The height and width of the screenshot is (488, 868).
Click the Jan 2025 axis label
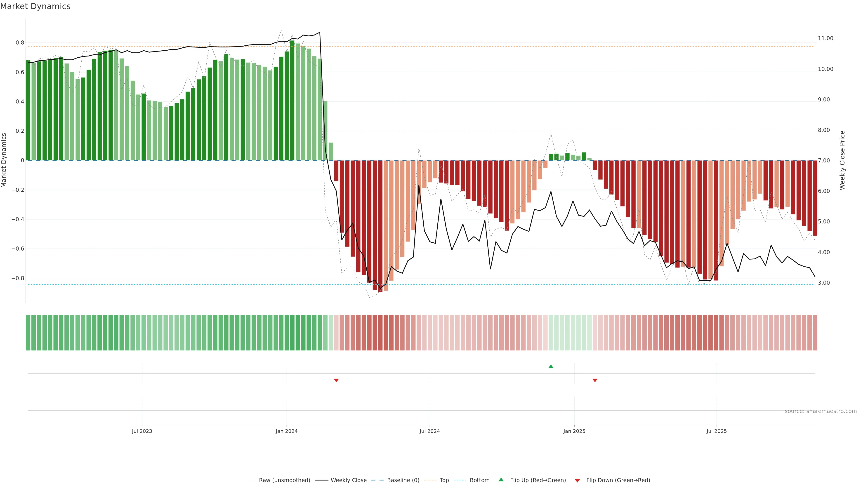pos(574,432)
